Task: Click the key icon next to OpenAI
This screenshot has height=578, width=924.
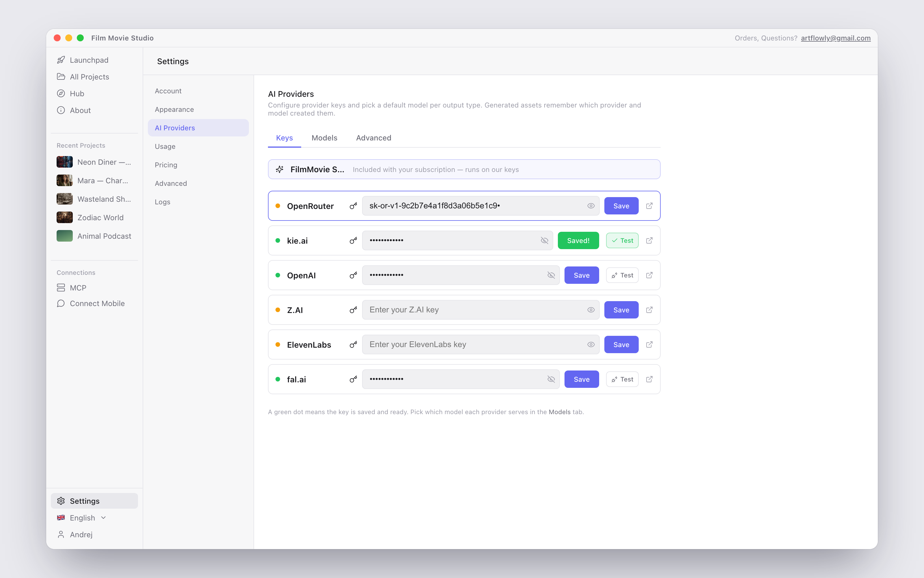Action: pos(353,275)
